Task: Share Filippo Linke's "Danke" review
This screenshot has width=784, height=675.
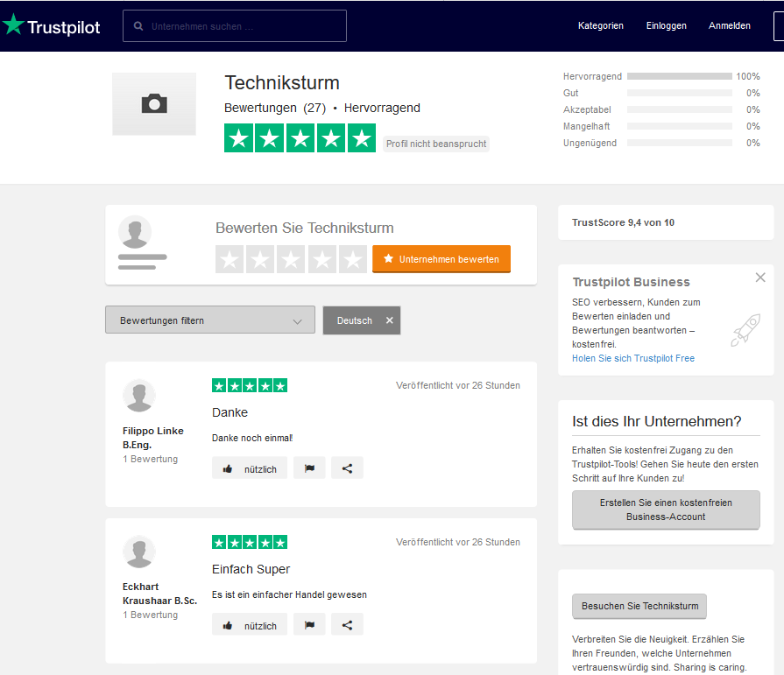Action: tap(347, 468)
